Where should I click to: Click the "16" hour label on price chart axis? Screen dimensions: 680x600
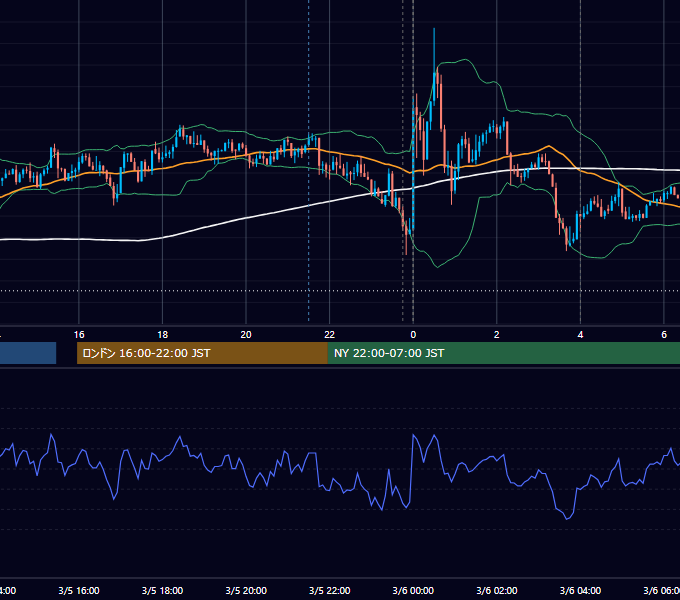(x=79, y=335)
